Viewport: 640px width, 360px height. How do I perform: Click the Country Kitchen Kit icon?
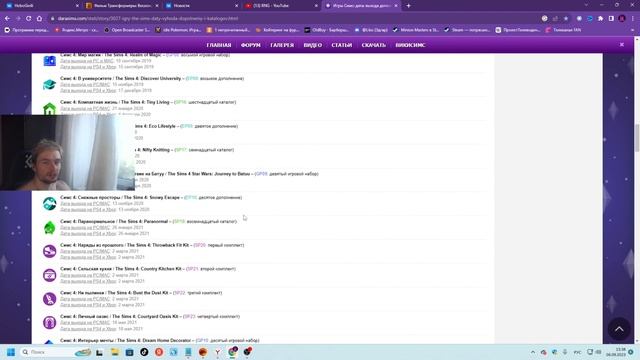point(49,275)
